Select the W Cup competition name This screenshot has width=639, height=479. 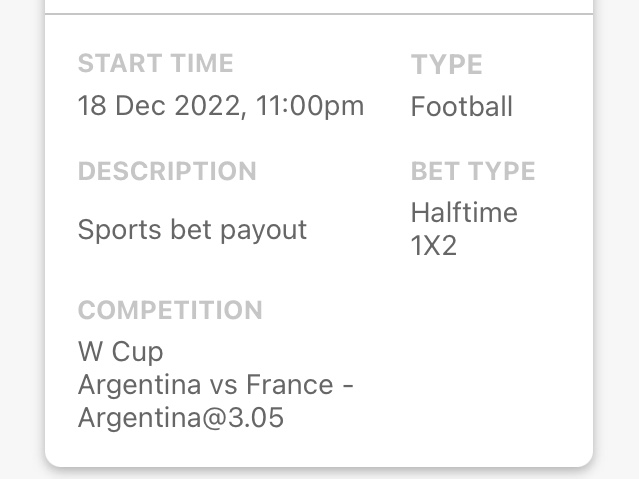pos(120,352)
